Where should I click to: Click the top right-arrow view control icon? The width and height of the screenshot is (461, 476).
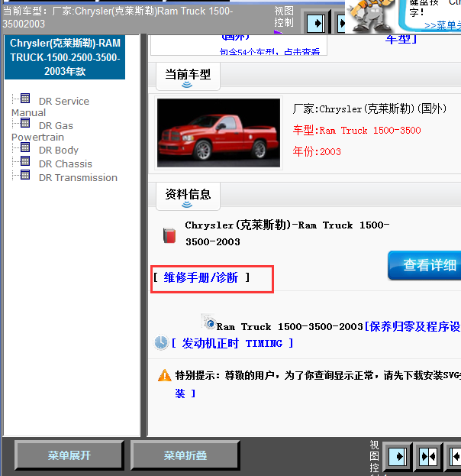(318, 23)
